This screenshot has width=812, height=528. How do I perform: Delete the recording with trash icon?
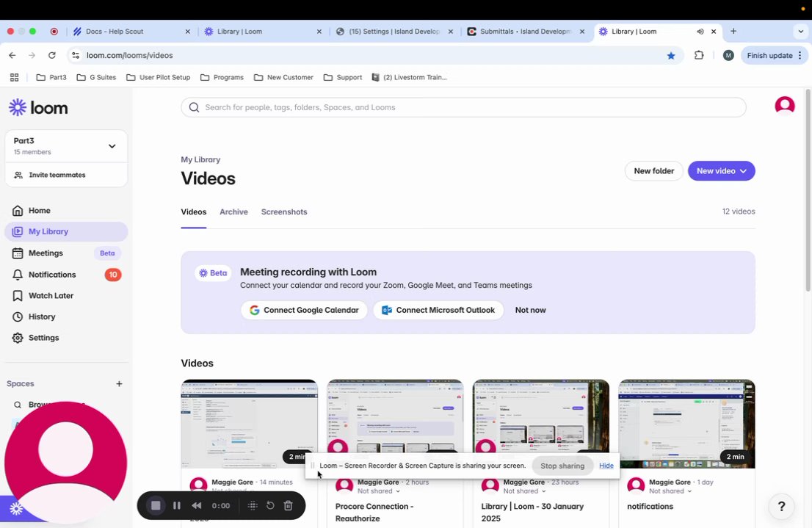(289, 505)
